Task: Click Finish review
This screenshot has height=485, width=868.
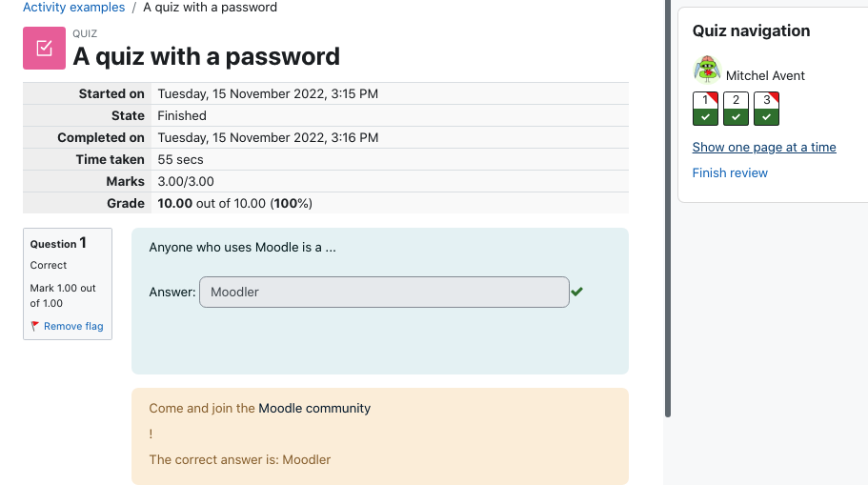Action: [730, 172]
